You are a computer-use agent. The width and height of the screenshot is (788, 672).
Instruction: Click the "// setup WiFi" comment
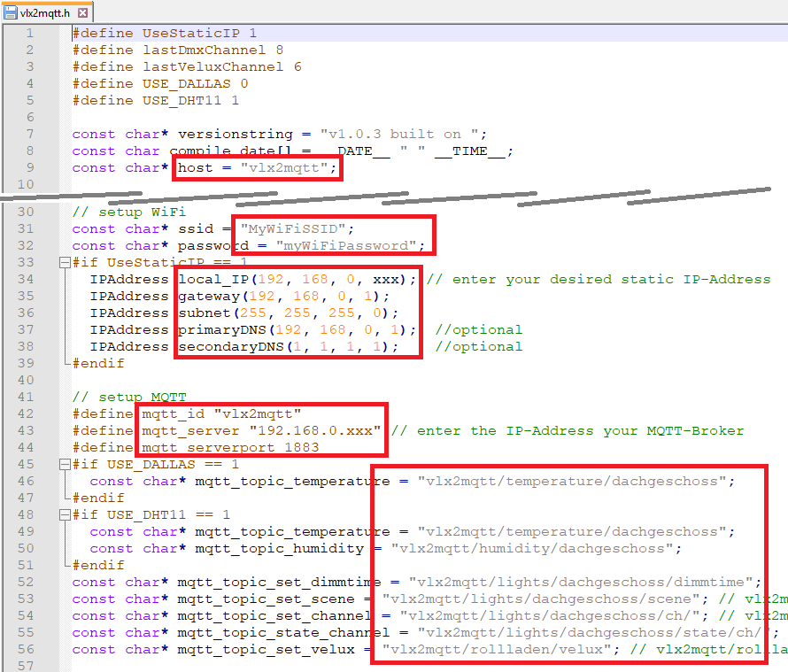click(x=129, y=212)
